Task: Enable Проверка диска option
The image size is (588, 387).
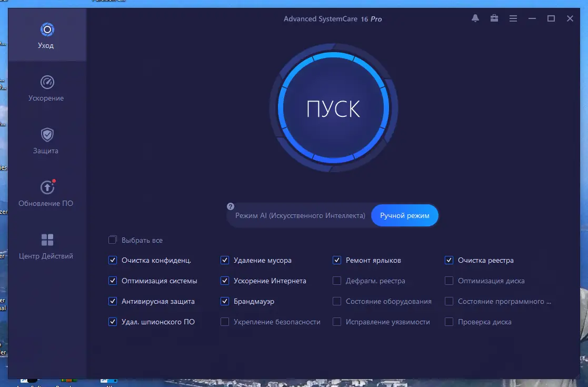Action: (449, 322)
